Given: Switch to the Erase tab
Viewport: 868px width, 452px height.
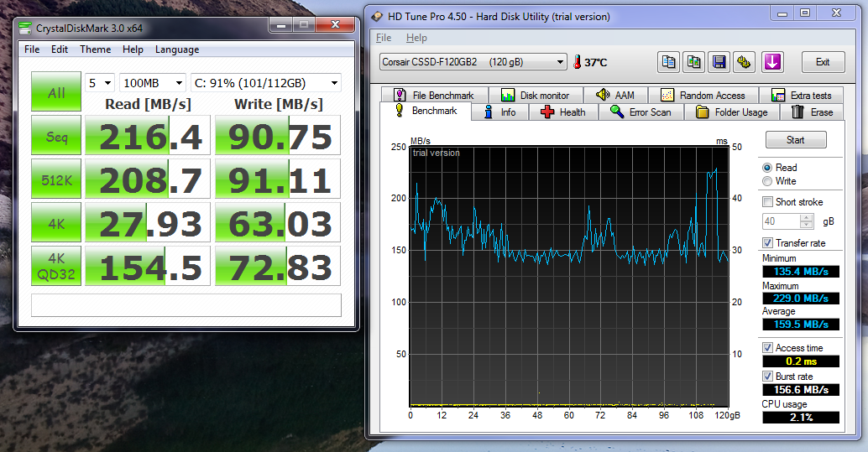Looking at the screenshot, I should [812, 112].
